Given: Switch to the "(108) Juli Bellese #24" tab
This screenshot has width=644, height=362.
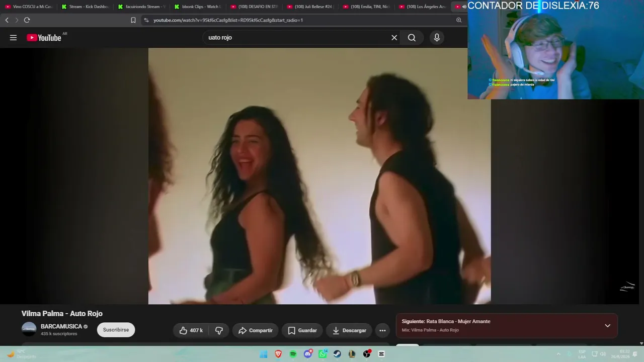Looking at the screenshot, I should click(x=310, y=7).
